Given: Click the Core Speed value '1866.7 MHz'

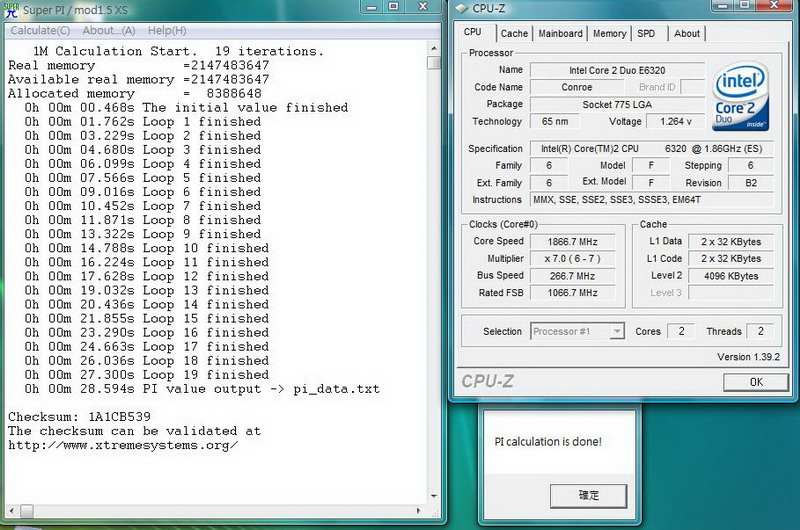Looking at the screenshot, I should (572, 242).
